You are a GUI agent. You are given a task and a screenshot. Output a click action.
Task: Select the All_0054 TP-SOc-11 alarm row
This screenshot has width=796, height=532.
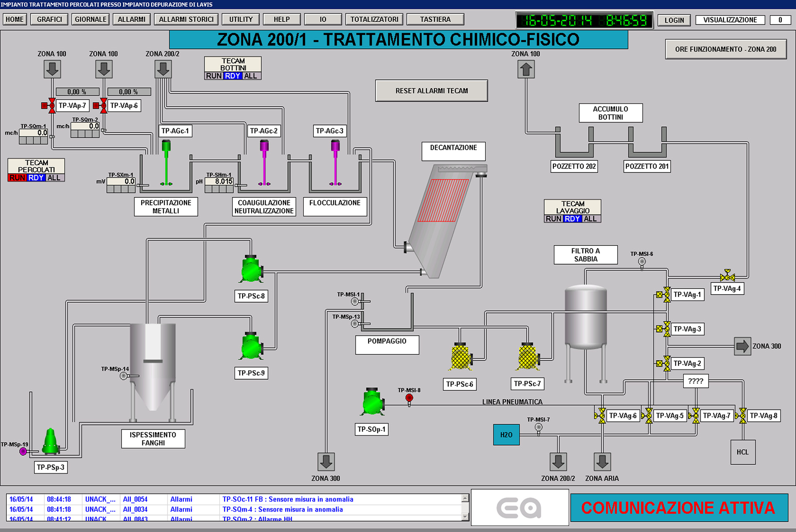(x=235, y=499)
